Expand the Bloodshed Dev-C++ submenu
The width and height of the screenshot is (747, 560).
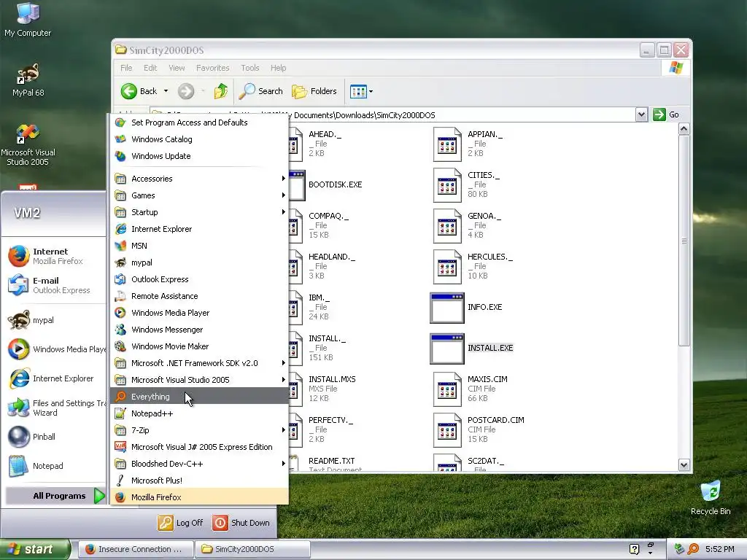(199, 463)
